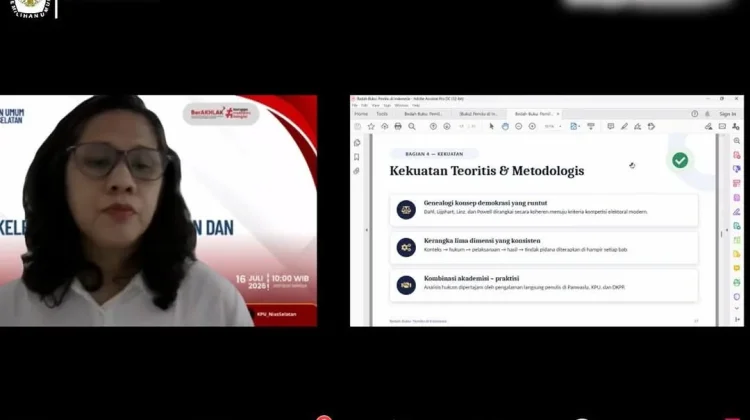The image size is (750, 420).
Task: Click the scrolling mode toolbar icon
Action: point(591,126)
